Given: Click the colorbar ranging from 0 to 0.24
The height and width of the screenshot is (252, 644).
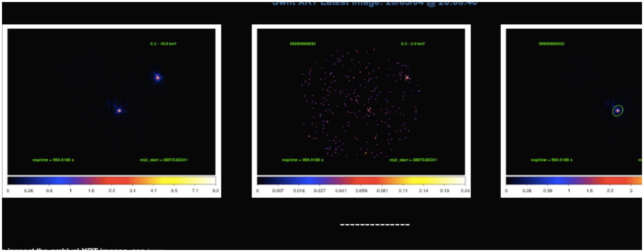Looking at the screenshot, I should coord(361,180).
